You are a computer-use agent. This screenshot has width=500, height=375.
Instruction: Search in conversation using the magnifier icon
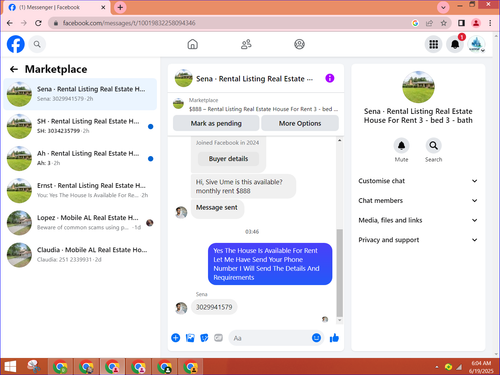pyautogui.click(x=433, y=146)
